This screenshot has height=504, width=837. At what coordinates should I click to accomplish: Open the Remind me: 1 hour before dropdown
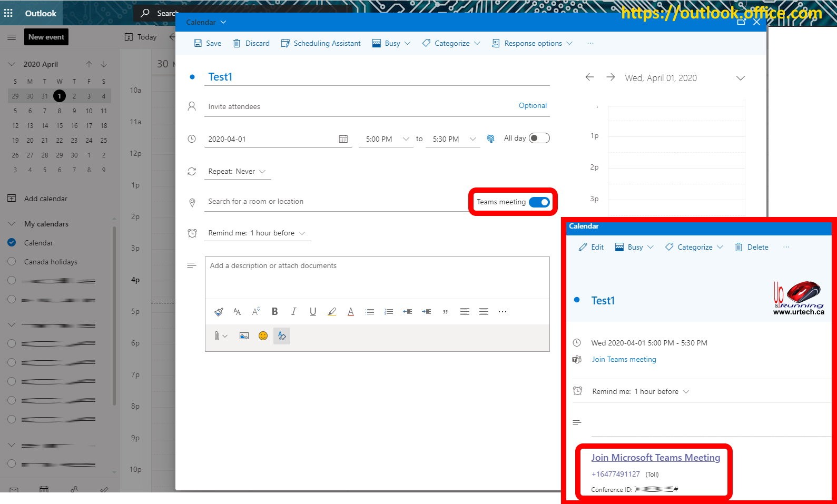(257, 233)
